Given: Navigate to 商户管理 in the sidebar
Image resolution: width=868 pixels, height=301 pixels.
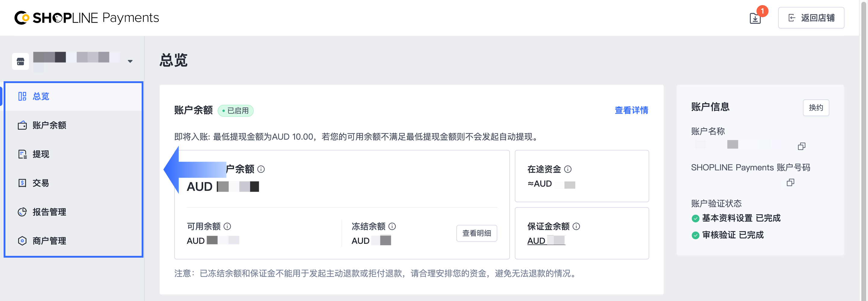Looking at the screenshot, I should pyautogui.click(x=49, y=241).
